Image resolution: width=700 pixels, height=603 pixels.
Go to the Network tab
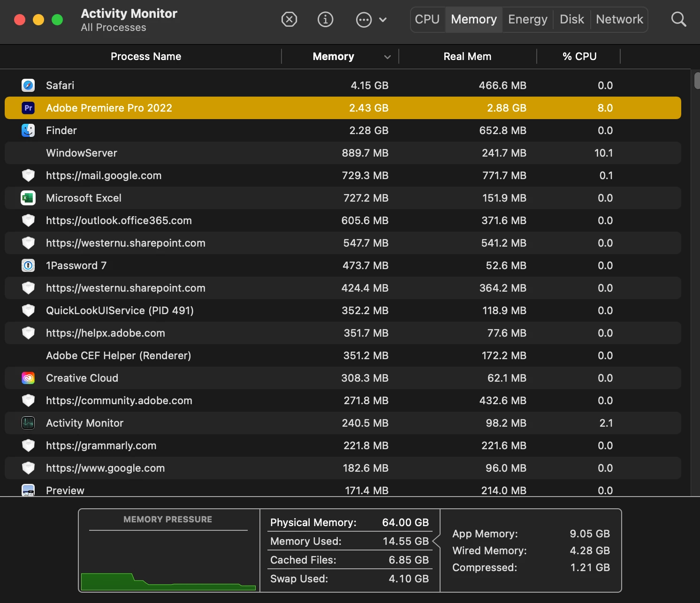point(619,19)
